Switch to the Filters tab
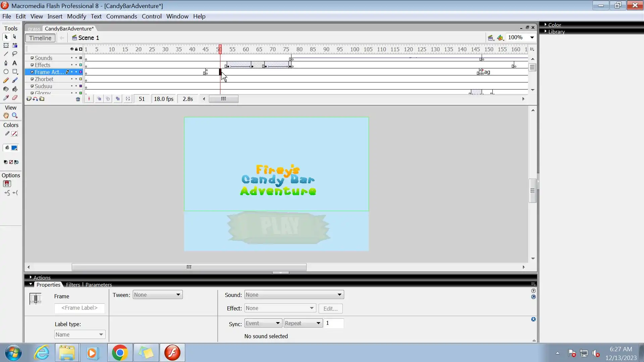 pyautogui.click(x=73, y=285)
